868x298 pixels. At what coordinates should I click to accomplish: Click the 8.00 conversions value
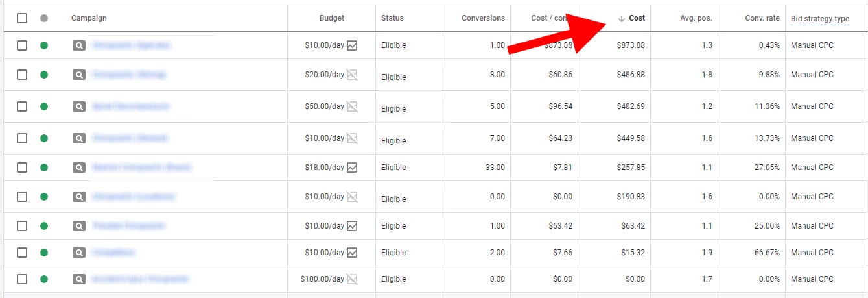[x=497, y=75]
